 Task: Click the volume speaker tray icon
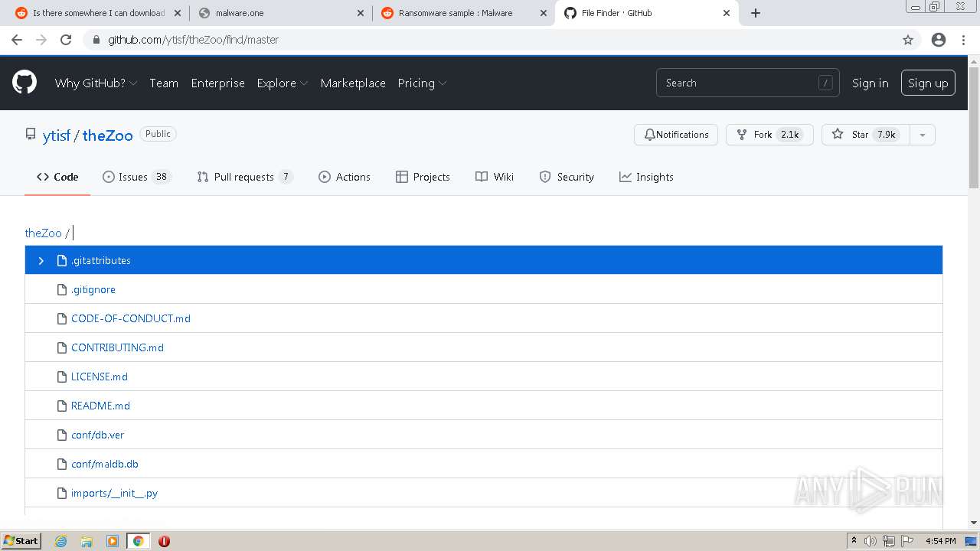click(x=871, y=541)
